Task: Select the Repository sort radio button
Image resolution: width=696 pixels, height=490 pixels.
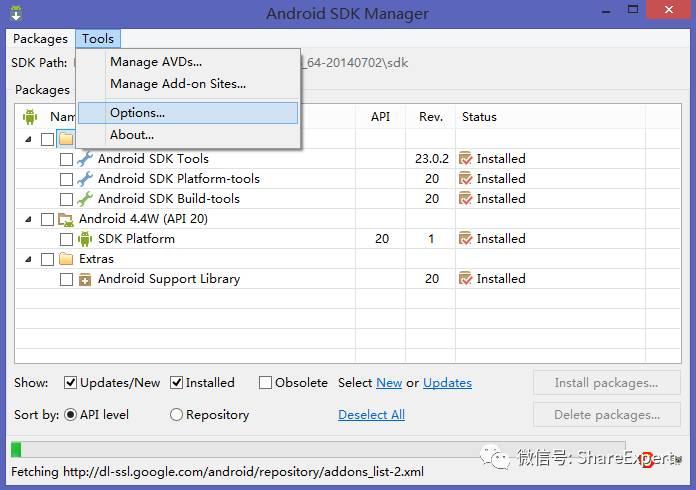Action: pos(176,414)
